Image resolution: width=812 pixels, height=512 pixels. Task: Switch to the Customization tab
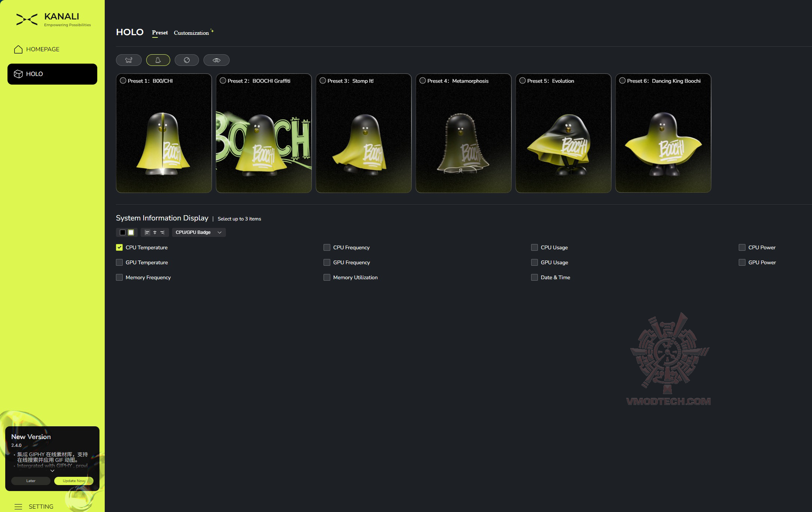click(191, 33)
